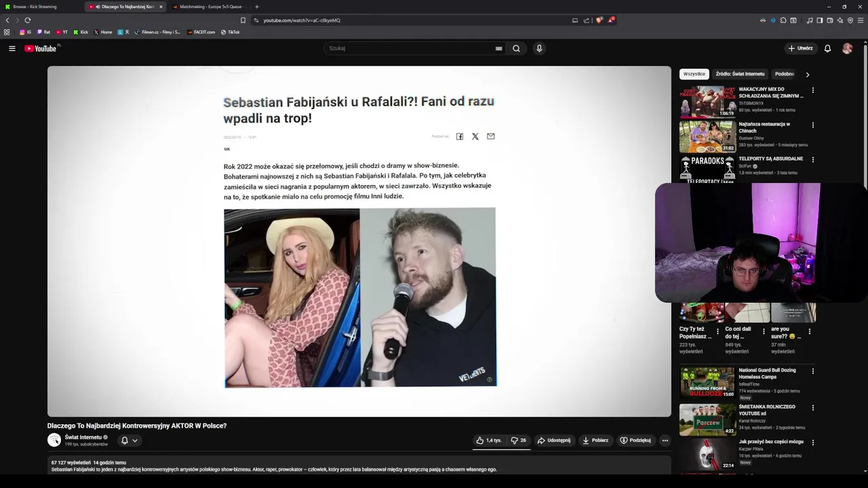Viewport: 868px width, 488px height.
Task: Open the browser wallet icon
Action: point(829,20)
